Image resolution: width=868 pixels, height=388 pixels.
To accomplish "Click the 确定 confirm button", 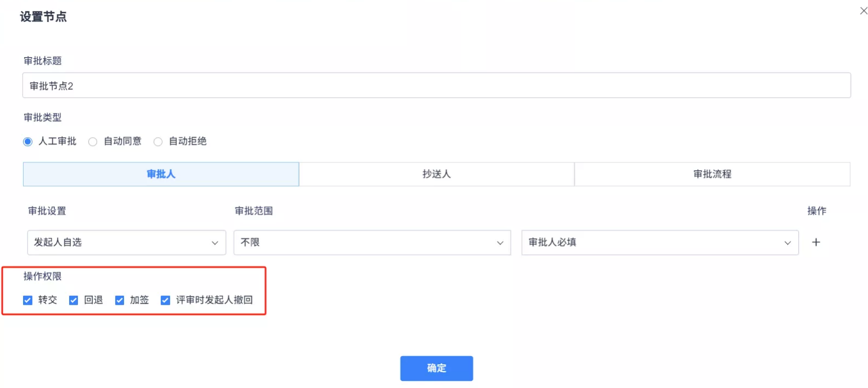I will coord(436,368).
